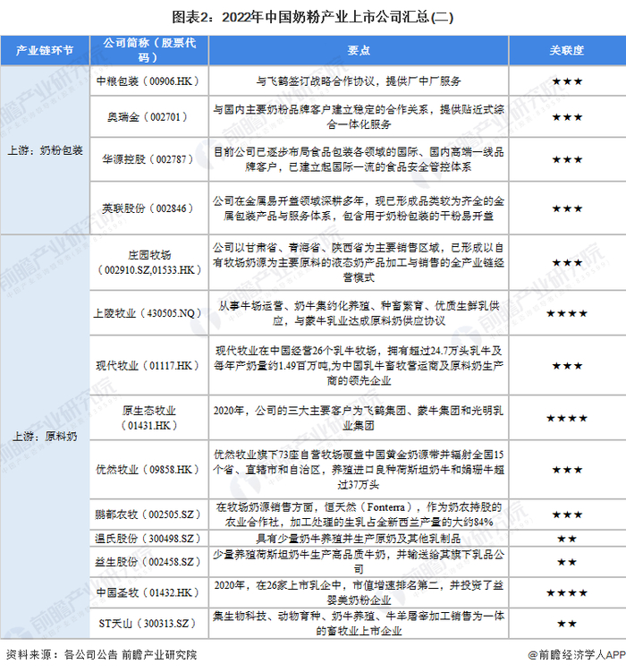Click 中国圣牧 description about 市值增速排名第二
This screenshot has width=626, height=672.
(x=359, y=592)
